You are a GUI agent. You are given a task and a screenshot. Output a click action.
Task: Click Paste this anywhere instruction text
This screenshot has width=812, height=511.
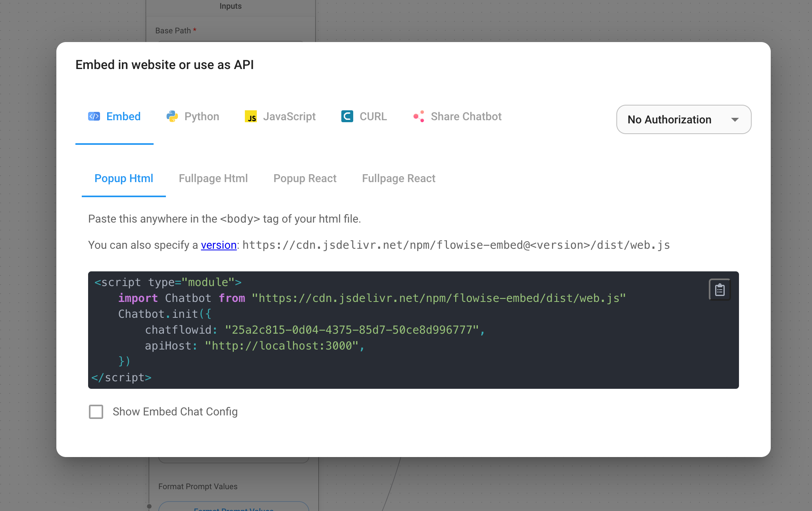click(x=225, y=219)
